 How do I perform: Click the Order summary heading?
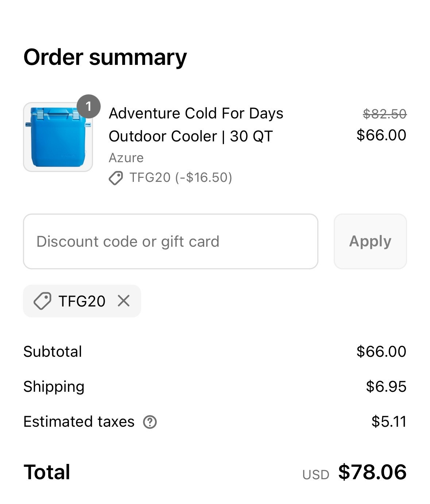point(105,57)
